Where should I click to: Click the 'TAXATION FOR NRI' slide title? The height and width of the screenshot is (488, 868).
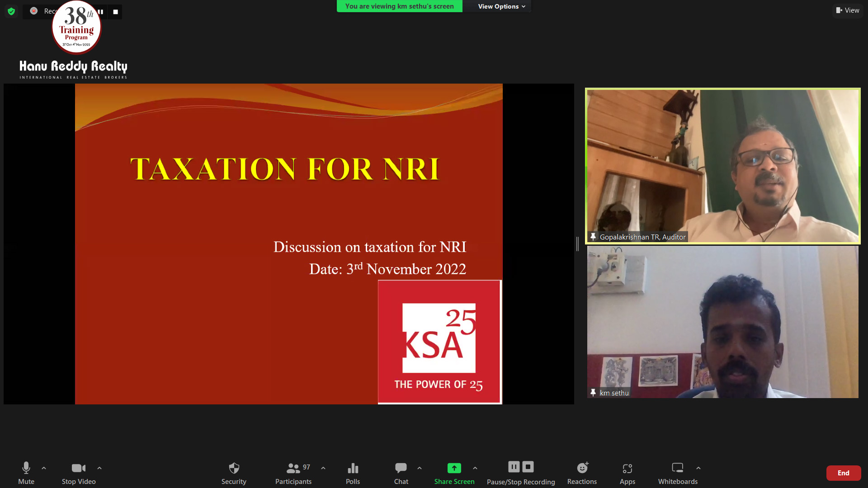pyautogui.click(x=285, y=169)
